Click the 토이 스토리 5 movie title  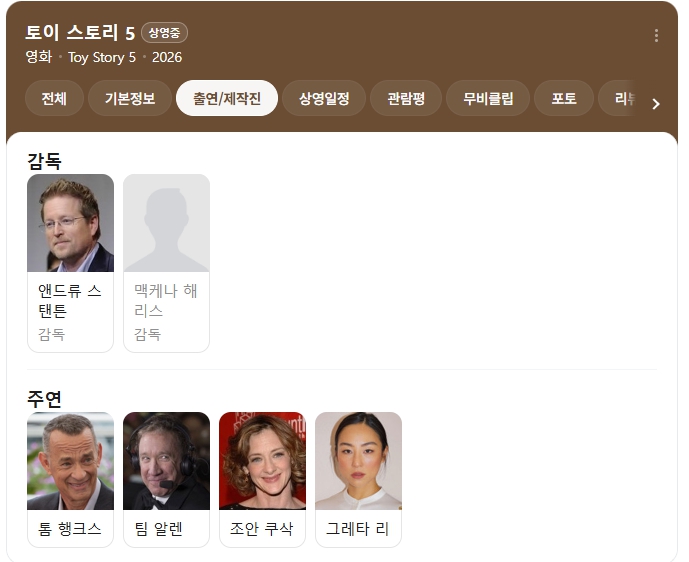80,33
